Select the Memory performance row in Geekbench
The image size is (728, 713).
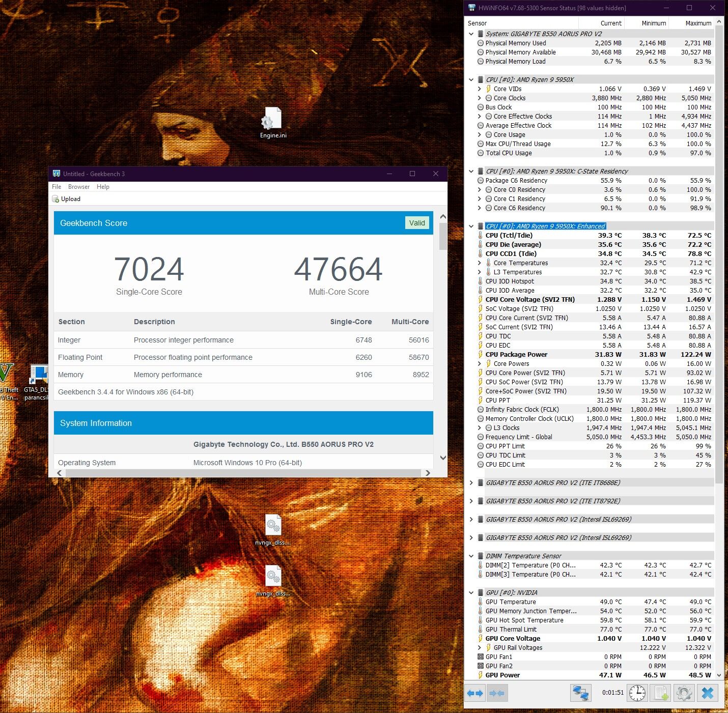(243, 375)
